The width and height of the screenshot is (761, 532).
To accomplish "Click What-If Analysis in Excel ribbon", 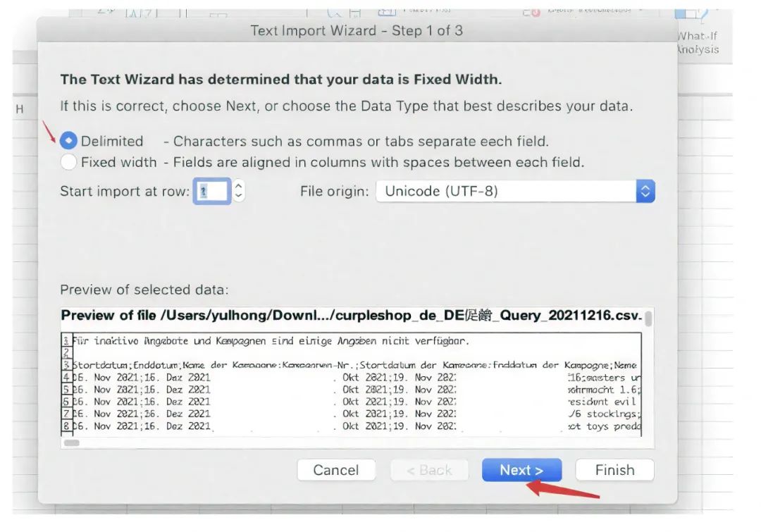I will point(698,43).
